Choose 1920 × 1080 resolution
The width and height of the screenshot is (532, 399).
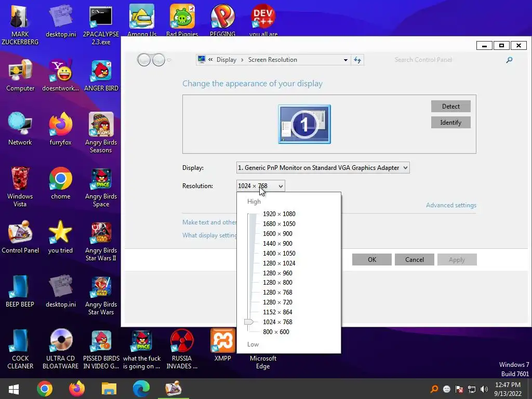[x=279, y=214]
